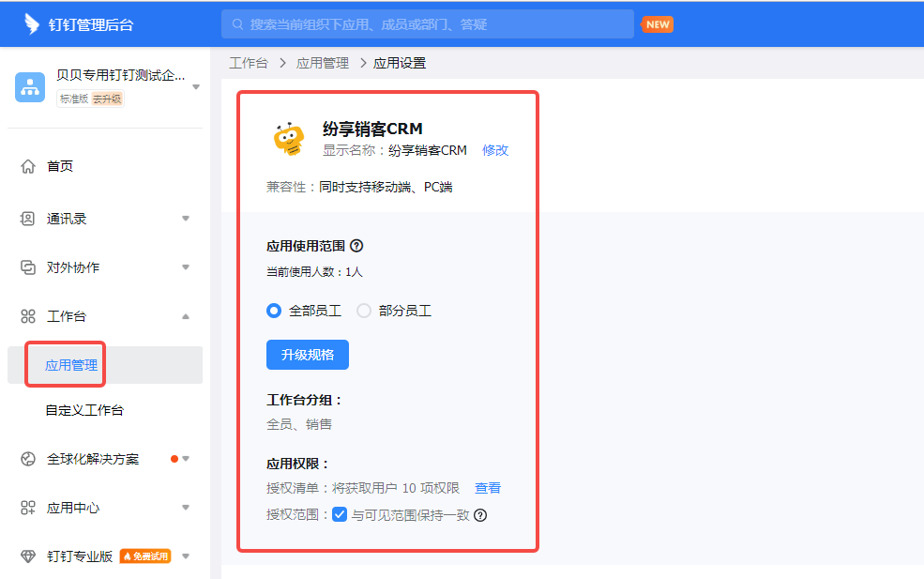Click help icon next to 应用使用范围
Screen dimensions: 924x579
[356, 246]
